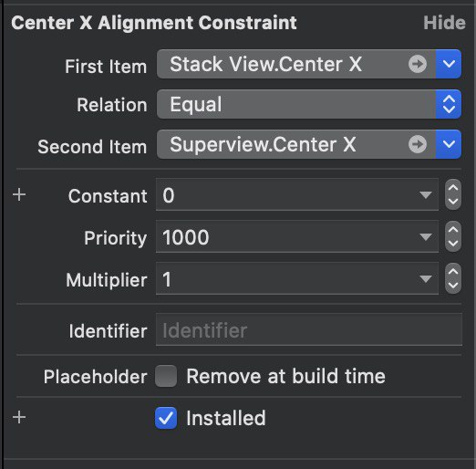The image size is (476, 469).
Task: Uncheck the Installed checkbox
Action: point(166,418)
